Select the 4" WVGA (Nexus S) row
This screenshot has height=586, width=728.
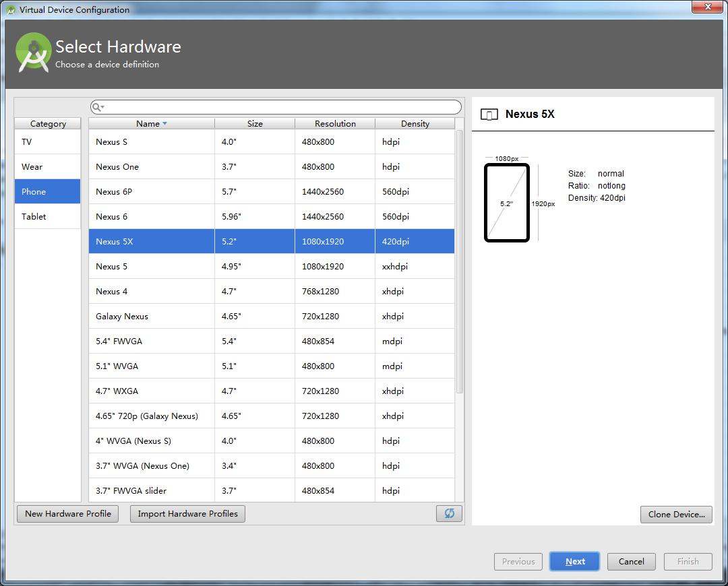click(x=272, y=441)
